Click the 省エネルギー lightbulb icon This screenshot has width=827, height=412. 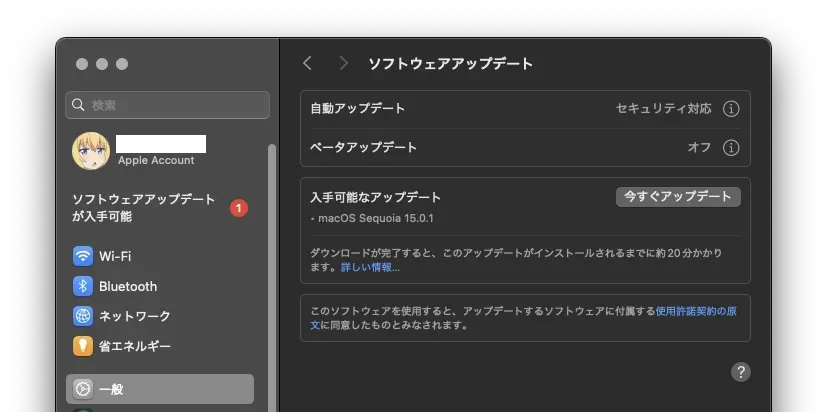point(83,346)
